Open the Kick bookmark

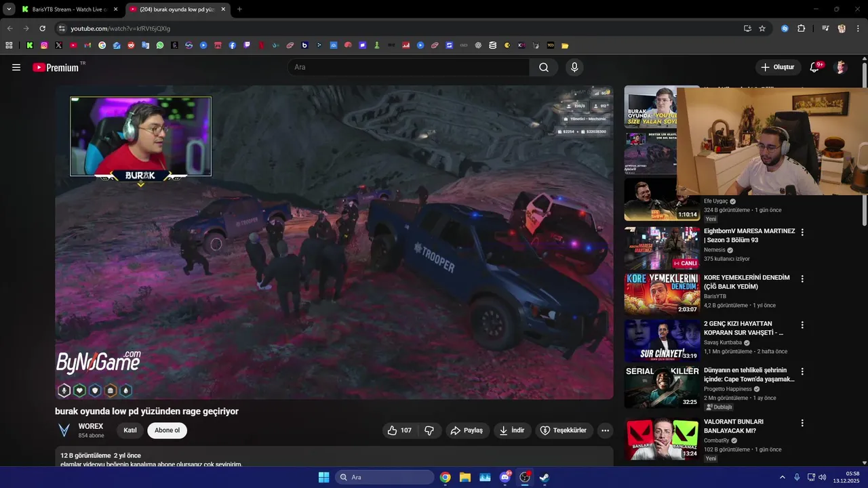pos(30,45)
